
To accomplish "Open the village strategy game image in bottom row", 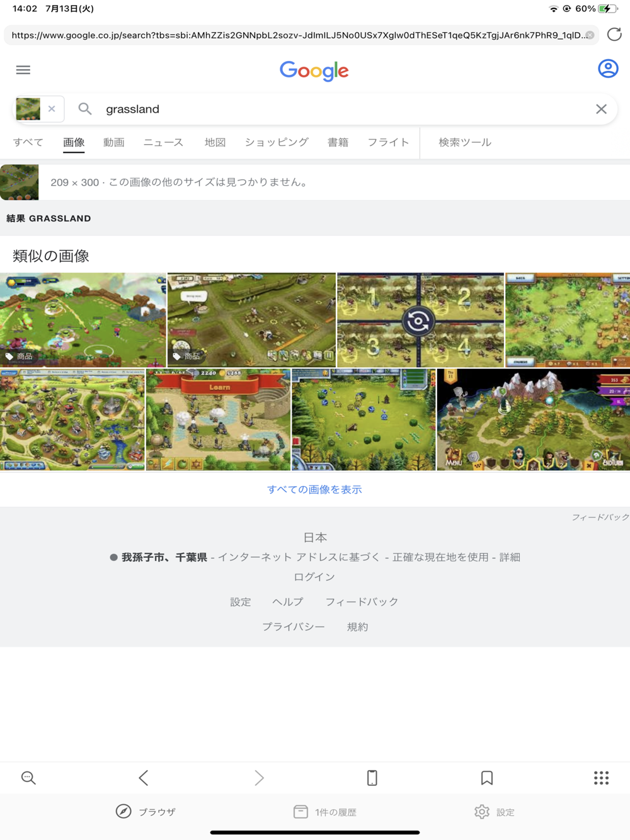I will [72, 419].
